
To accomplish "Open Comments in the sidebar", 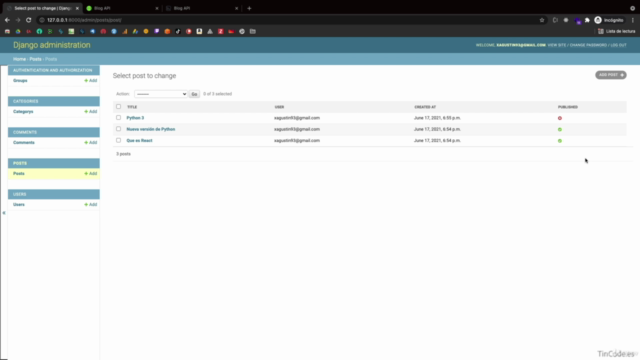I will (x=24, y=143).
